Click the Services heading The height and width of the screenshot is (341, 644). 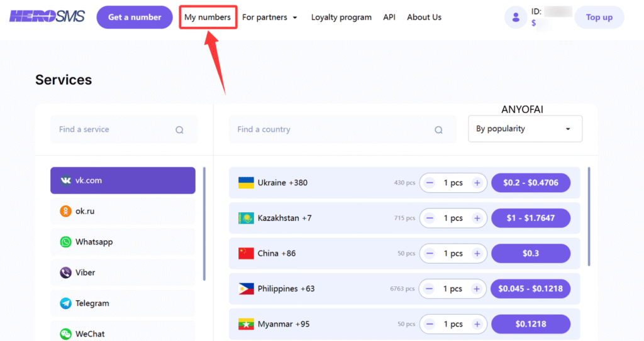(64, 80)
